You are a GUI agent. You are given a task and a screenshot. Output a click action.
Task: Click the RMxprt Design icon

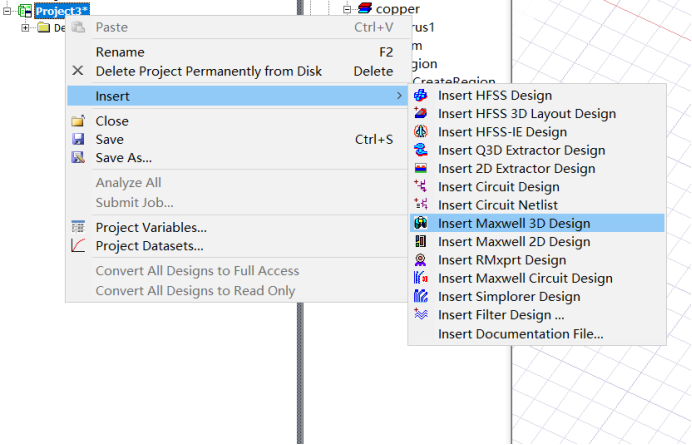coord(421,260)
